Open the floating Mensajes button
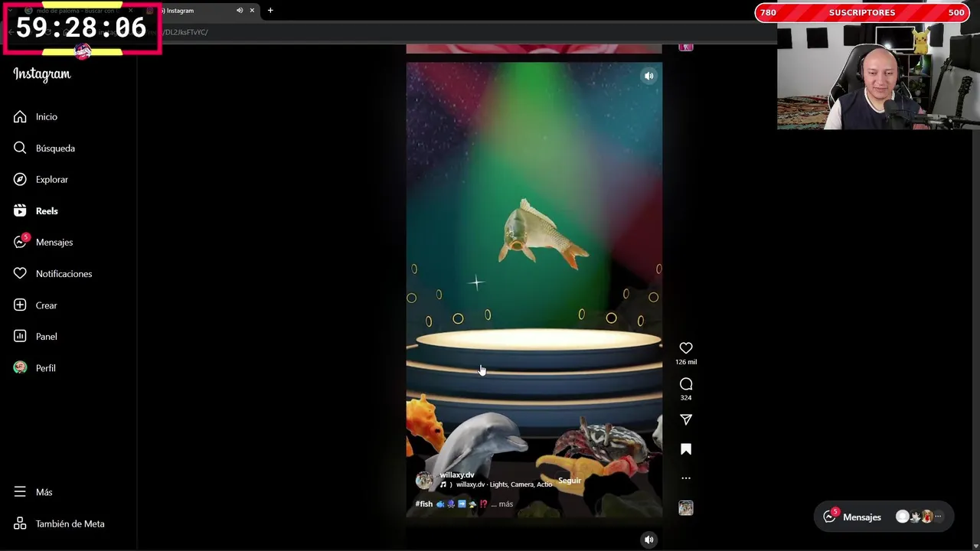Viewport: 980px width, 551px height. tap(884, 517)
